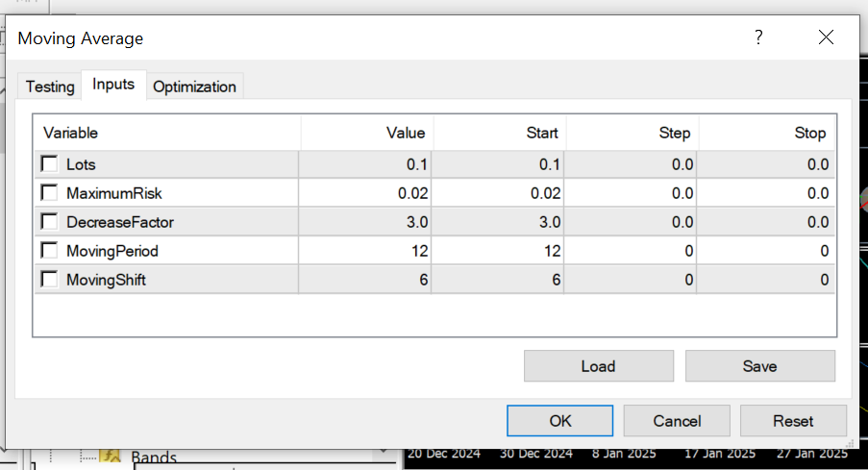Viewport: 868px width, 470px height.
Task: Edit DecreaseFactor Value cell 3.0
Action: pos(365,222)
